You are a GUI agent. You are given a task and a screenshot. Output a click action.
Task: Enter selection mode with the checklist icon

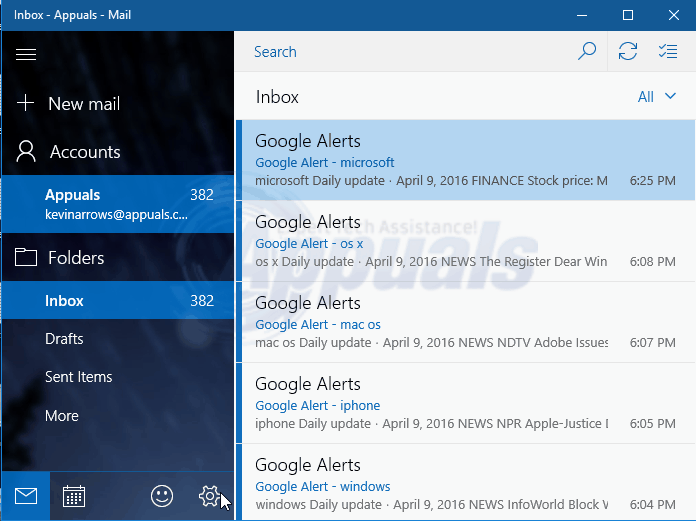tap(668, 51)
